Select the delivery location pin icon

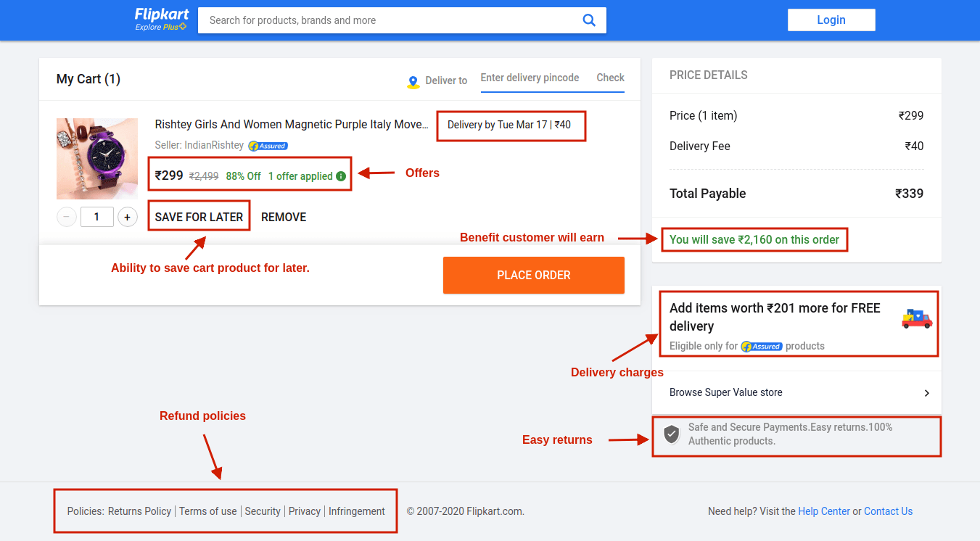413,81
